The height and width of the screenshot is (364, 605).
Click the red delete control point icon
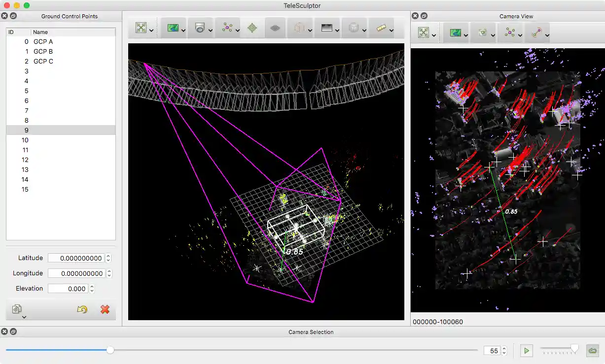point(105,309)
